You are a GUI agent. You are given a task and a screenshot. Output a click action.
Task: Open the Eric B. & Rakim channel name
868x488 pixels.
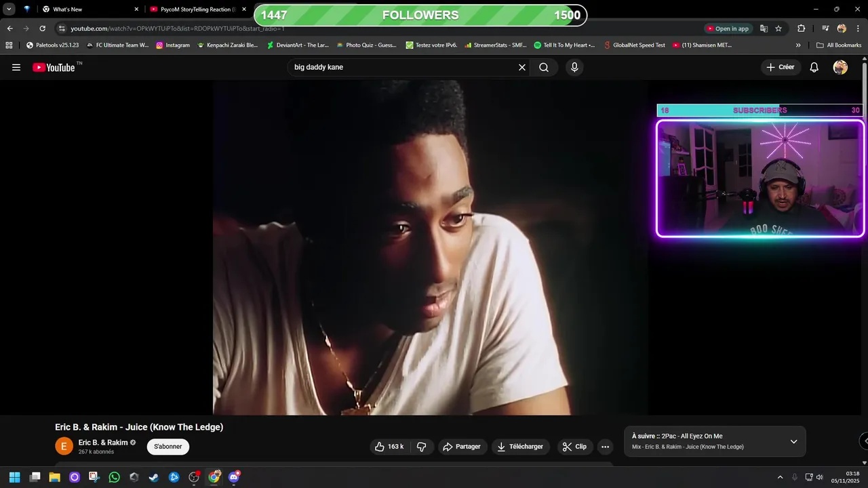pyautogui.click(x=103, y=443)
